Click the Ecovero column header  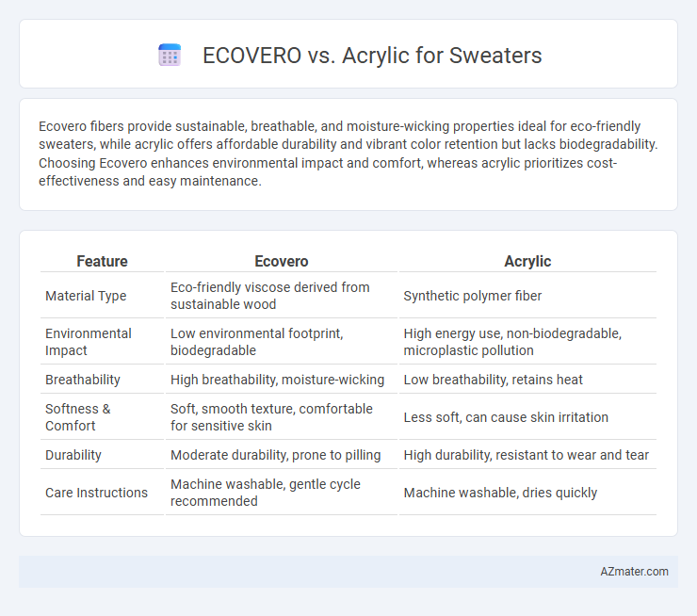coord(281,261)
